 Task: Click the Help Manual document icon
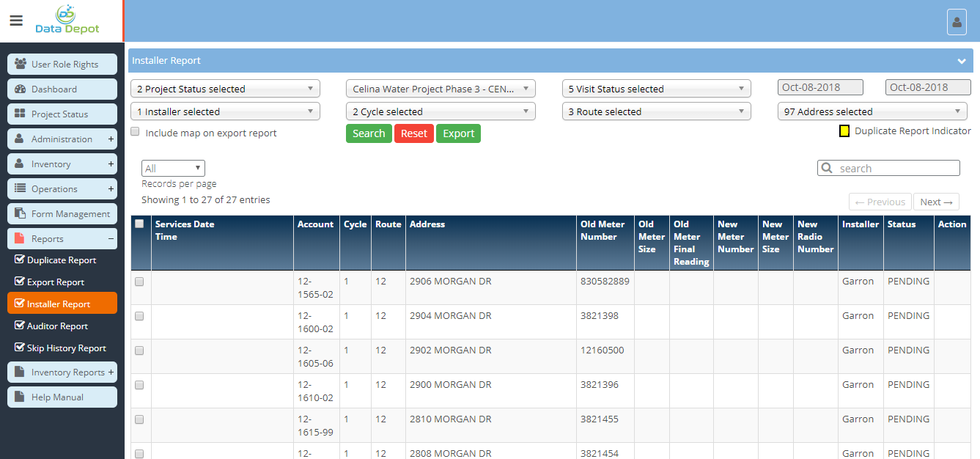pos(21,397)
